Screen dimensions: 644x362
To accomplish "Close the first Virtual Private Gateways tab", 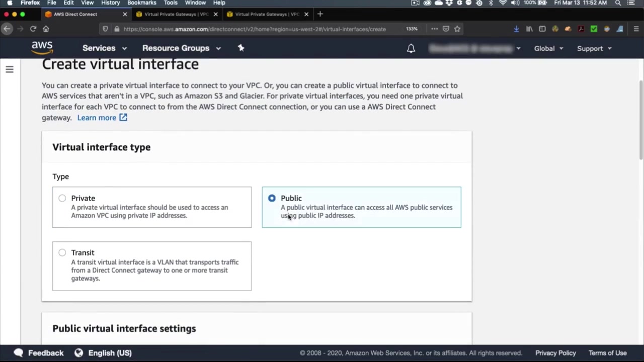I will pos(215,14).
